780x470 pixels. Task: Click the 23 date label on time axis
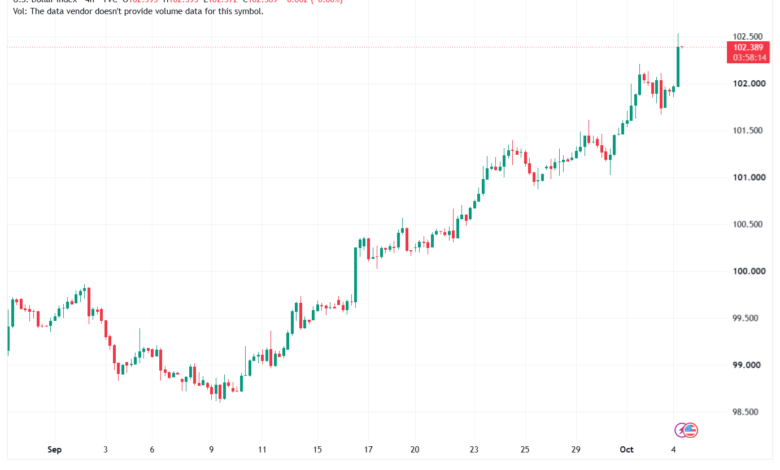[474, 449]
